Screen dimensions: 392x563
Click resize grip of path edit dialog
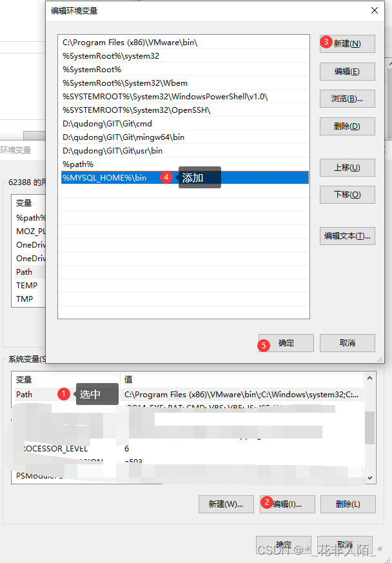point(380,359)
